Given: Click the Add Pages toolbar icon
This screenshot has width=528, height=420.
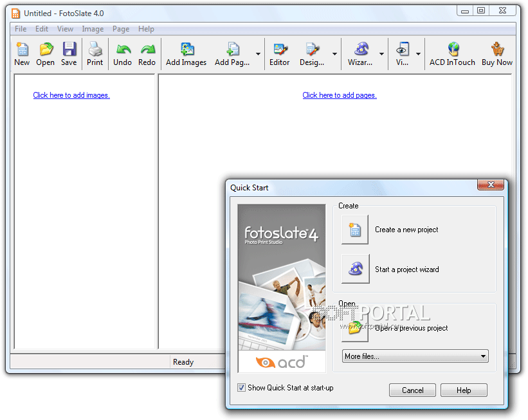Looking at the screenshot, I should [232, 50].
